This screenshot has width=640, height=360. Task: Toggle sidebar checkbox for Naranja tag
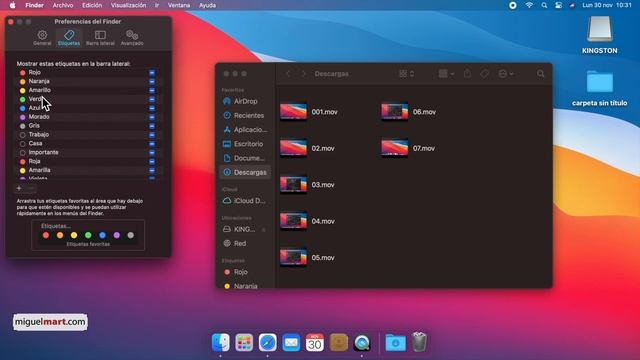(152, 82)
